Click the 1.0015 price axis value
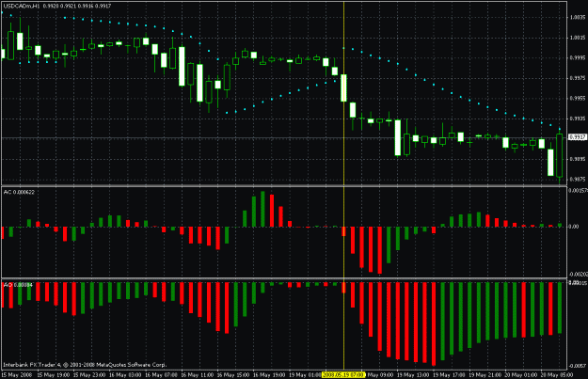The width and height of the screenshot is (588, 379). [578, 38]
